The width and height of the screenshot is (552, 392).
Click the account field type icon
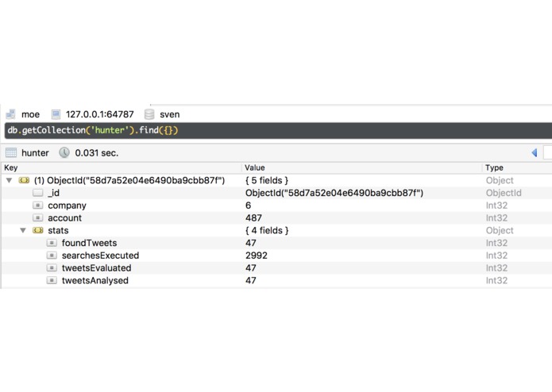pyautogui.click(x=37, y=218)
